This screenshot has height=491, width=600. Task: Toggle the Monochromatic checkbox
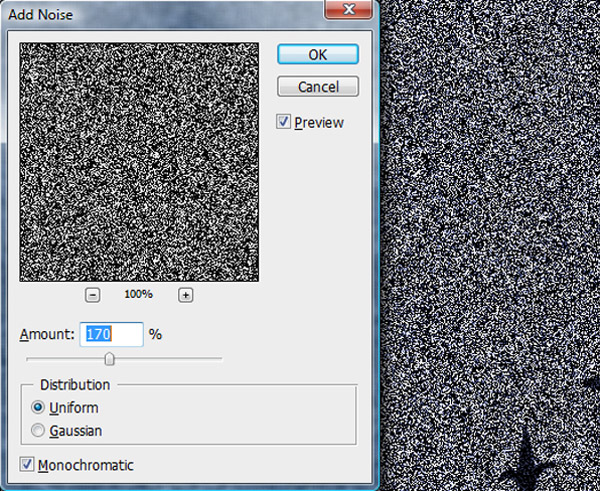pos(26,464)
